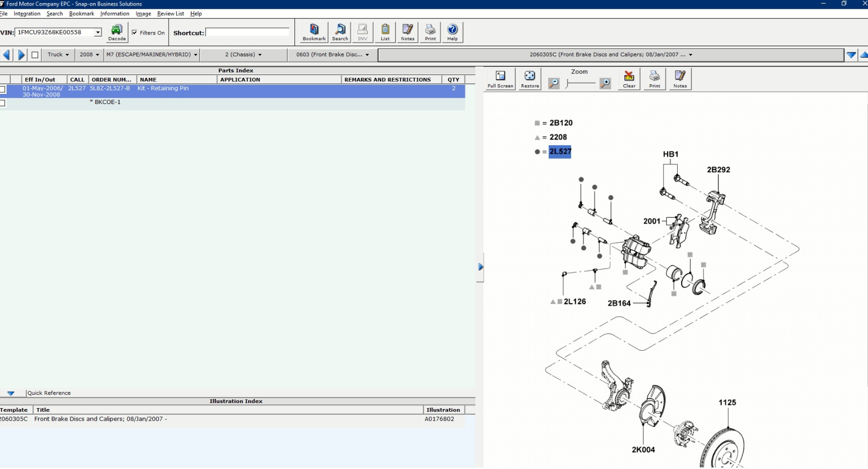Click the REMARKS AND RESTRICTIONS column header
Image resolution: width=868 pixels, height=469 pixels.
(391, 80)
